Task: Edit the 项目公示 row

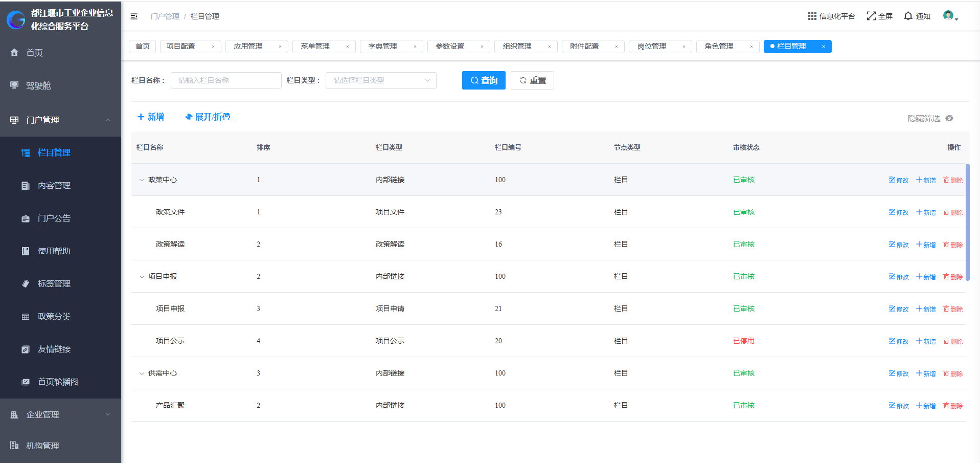Action: point(899,341)
